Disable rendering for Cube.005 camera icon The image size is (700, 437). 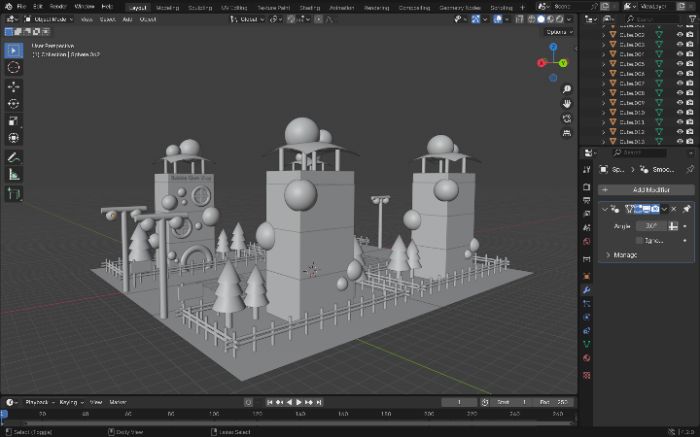(x=690, y=63)
